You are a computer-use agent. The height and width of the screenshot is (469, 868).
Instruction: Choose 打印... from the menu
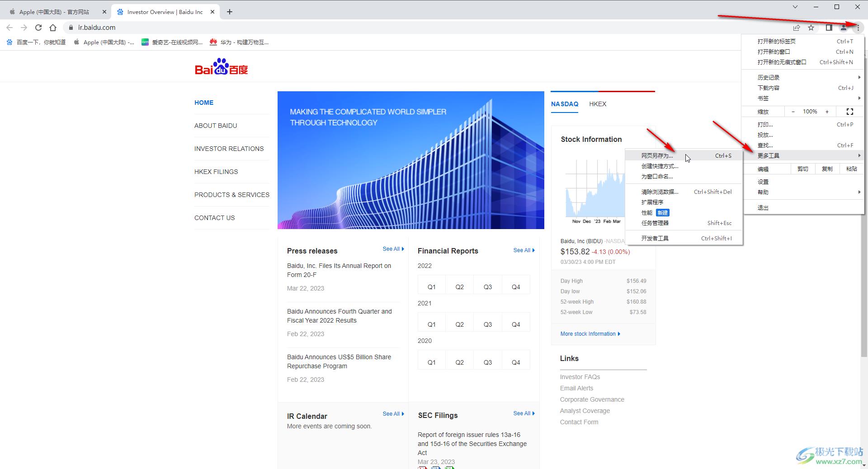pos(803,124)
